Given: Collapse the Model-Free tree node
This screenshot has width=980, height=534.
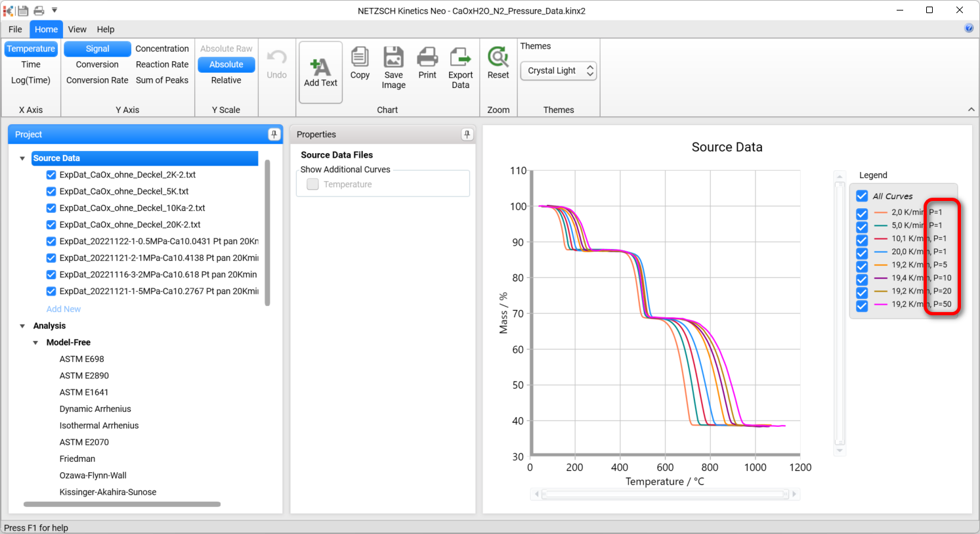Looking at the screenshot, I should coord(35,343).
